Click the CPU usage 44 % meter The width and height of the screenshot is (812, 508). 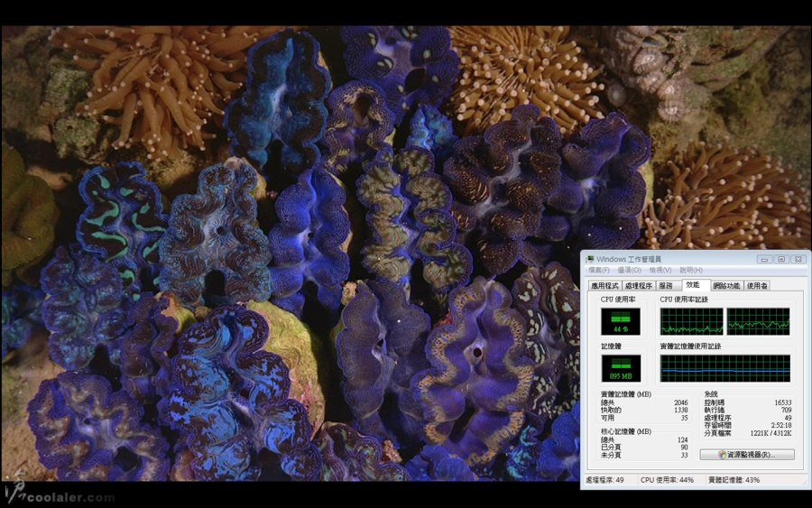[x=621, y=321]
